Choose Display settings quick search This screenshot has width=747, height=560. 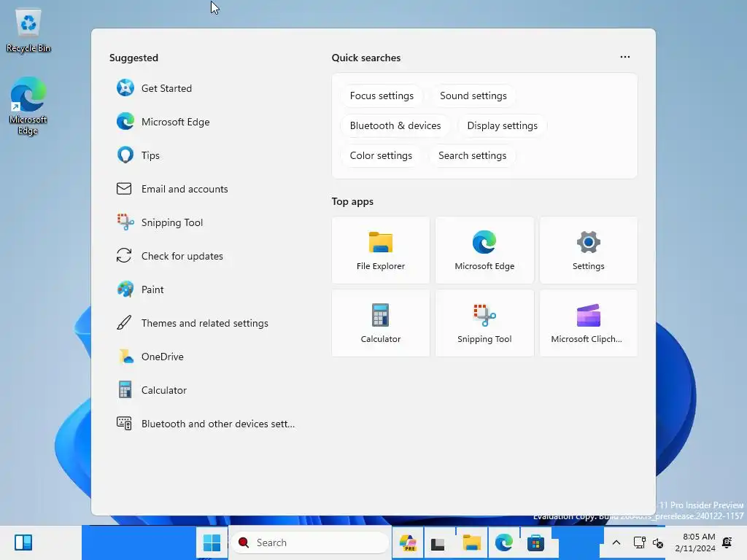click(502, 125)
